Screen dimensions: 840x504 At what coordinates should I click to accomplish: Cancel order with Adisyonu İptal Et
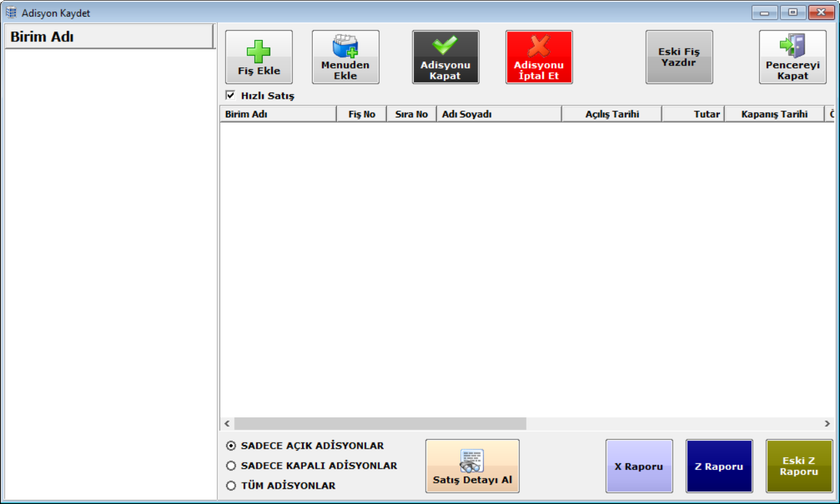tap(538, 57)
